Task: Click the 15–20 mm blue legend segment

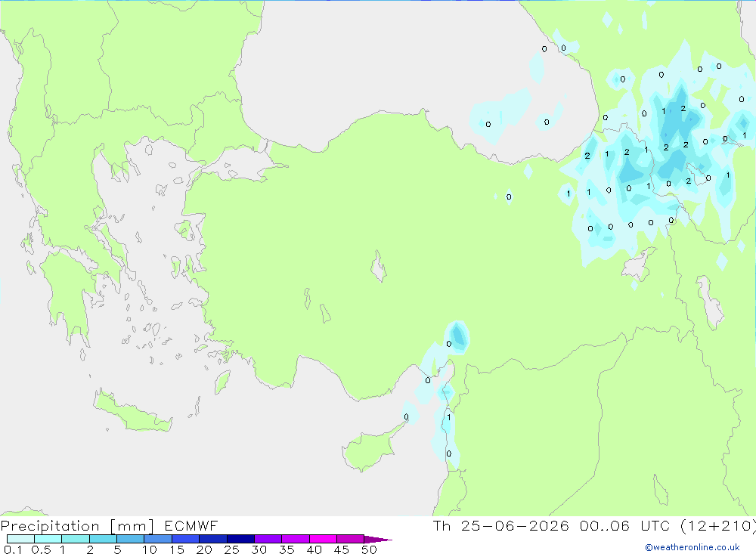Action: coord(185,539)
